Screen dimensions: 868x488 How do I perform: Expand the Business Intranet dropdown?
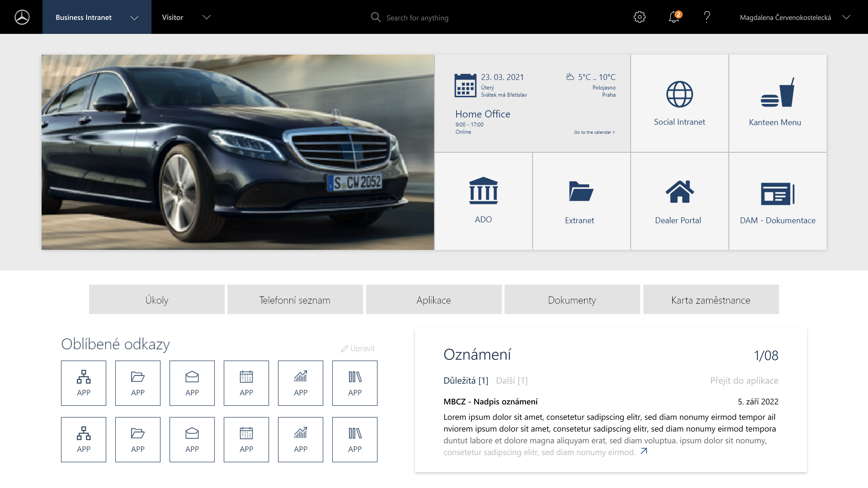pos(134,18)
